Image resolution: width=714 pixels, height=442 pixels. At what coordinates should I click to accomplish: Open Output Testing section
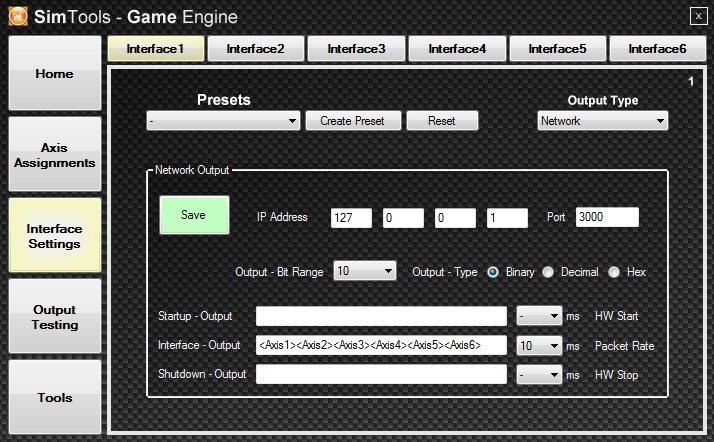click(55, 316)
